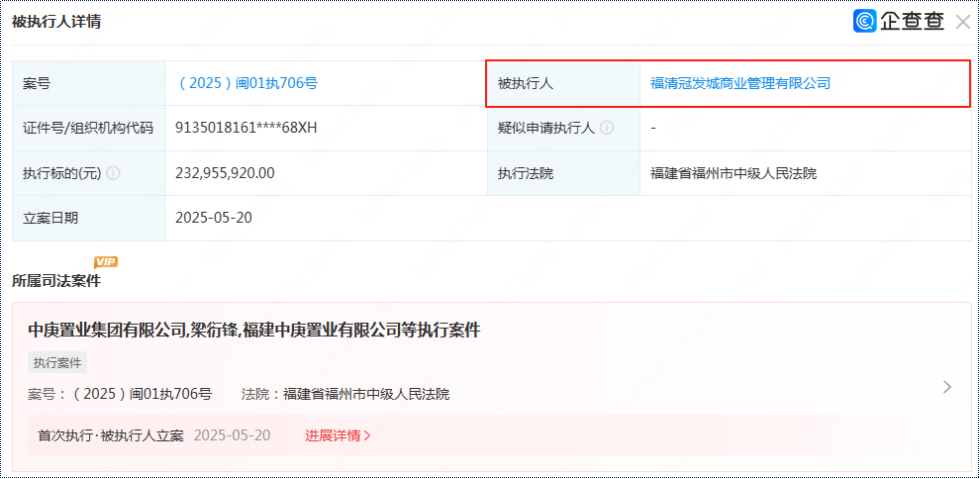Click the 执行法院 label cell
Viewport: 980px width, 479px height.
[564, 173]
